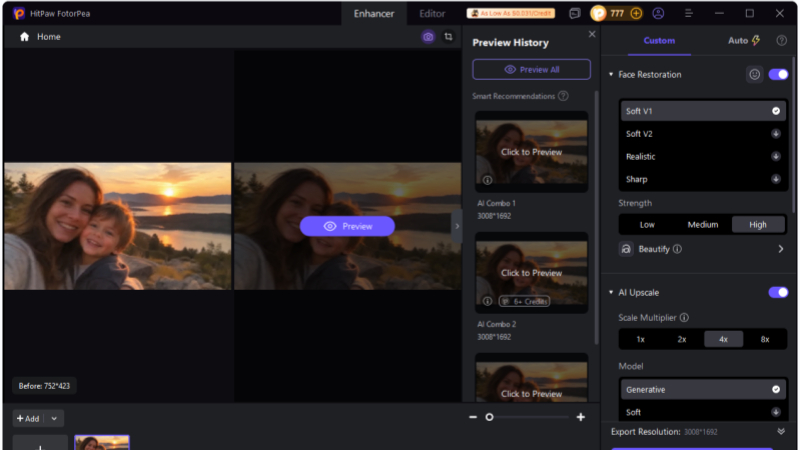Toggle Face Restoration switch off
The height and width of the screenshot is (450, 800).
coord(778,74)
